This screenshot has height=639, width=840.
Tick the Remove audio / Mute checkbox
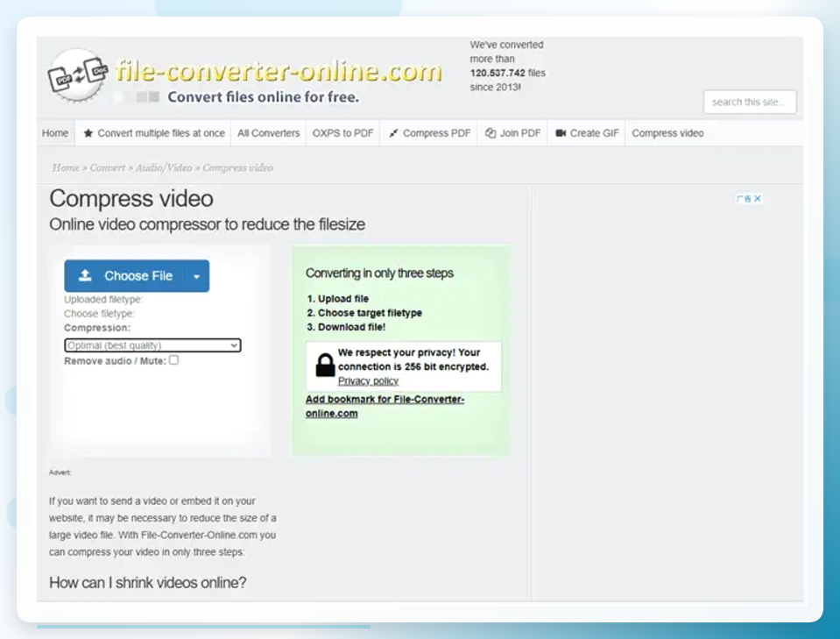point(173,360)
